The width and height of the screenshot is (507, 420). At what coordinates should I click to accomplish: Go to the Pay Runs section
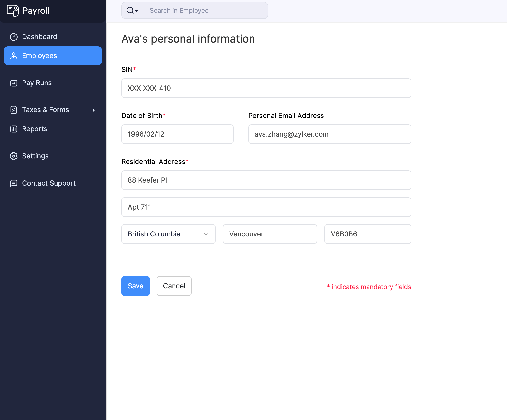(x=37, y=83)
